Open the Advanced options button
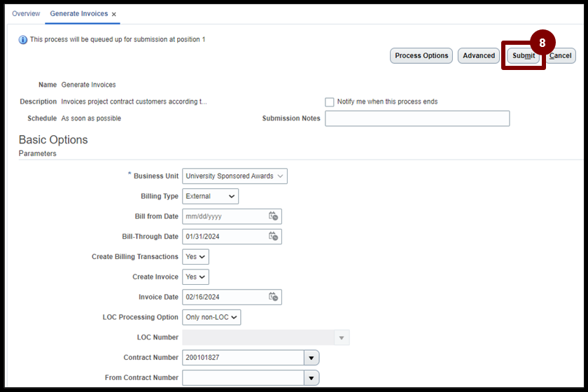The height and width of the screenshot is (392, 588). 479,55
